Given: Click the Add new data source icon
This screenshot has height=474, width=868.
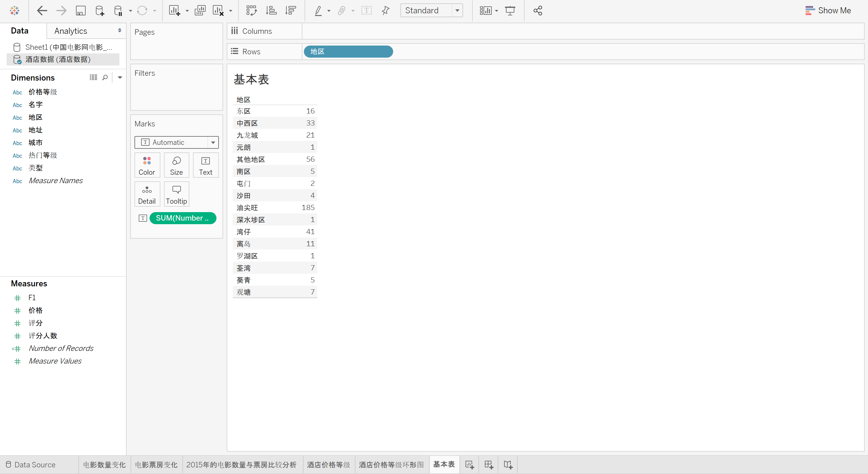Looking at the screenshot, I should pyautogui.click(x=99, y=11).
